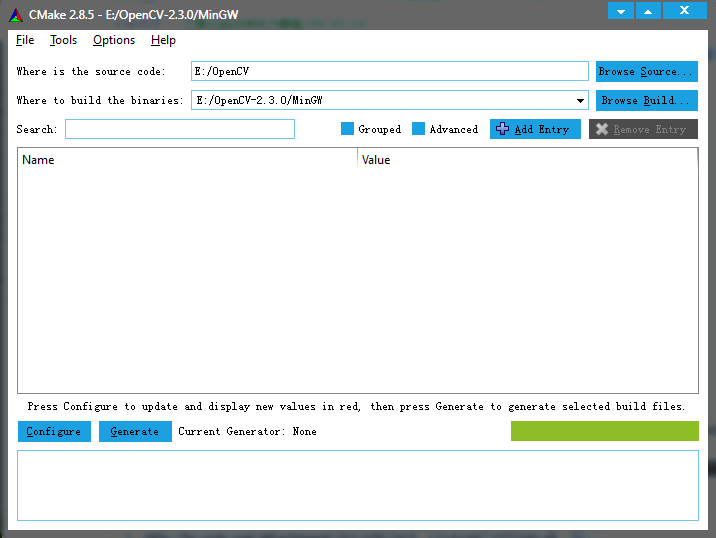
Task: Click the Configure button
Action: click(54, 432)
